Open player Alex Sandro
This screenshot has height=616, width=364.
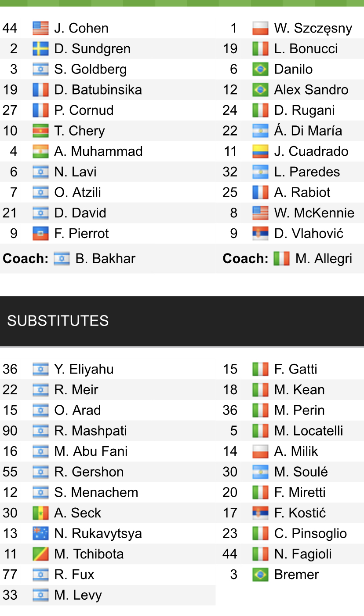pyautogui.click(x=311, y=90)
